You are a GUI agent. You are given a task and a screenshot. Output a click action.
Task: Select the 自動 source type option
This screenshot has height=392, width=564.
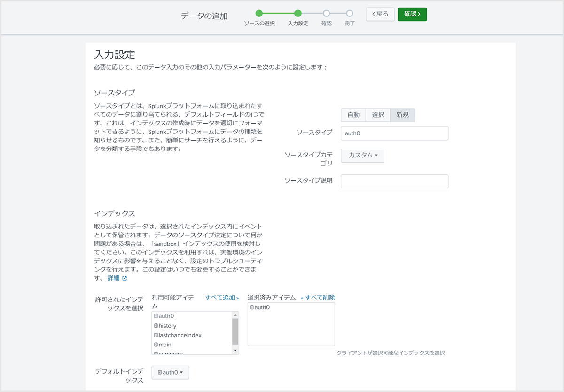pos(353,115)
